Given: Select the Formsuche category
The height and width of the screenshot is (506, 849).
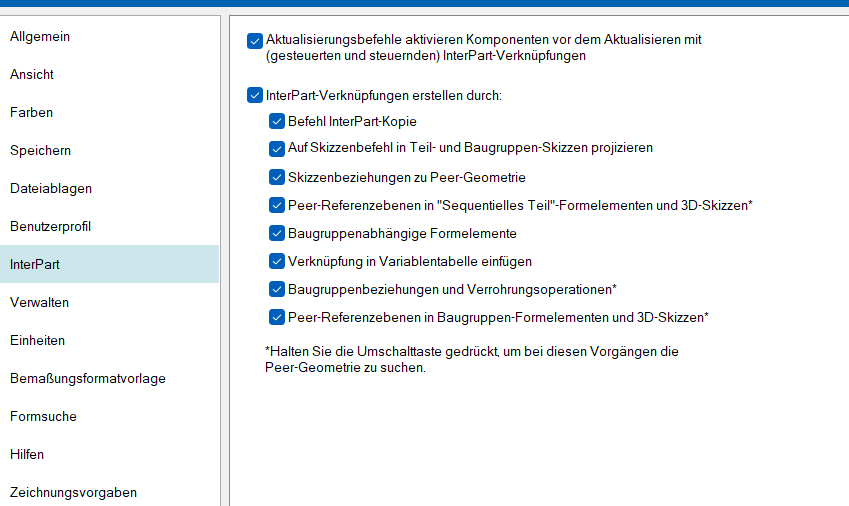Looking at the screenshot, I should (x=109, y=416).
